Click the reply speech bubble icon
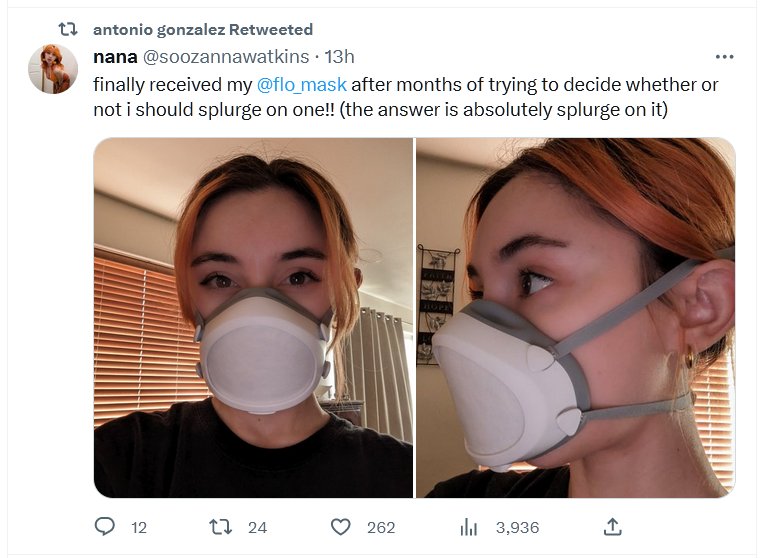This screenshot has width=760, height=558. (x=105, y=526)
